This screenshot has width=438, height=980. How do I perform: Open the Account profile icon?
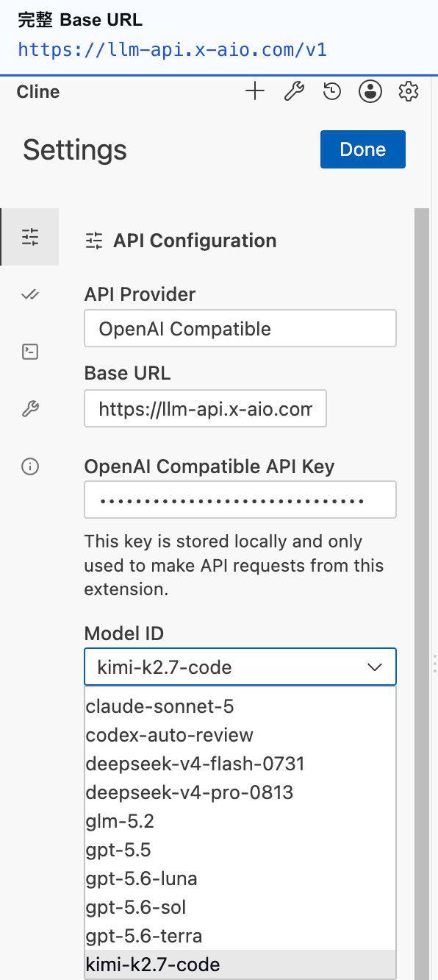point(370,92)
